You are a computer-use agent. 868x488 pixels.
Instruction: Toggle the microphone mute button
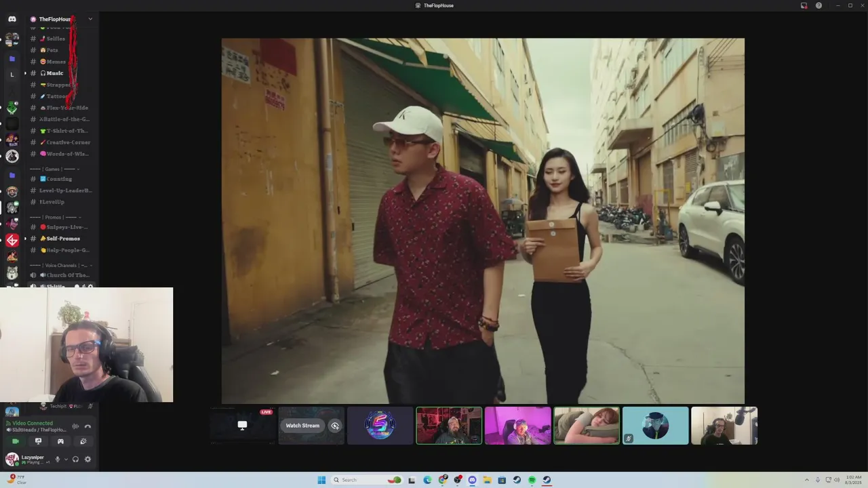point(58,459)
